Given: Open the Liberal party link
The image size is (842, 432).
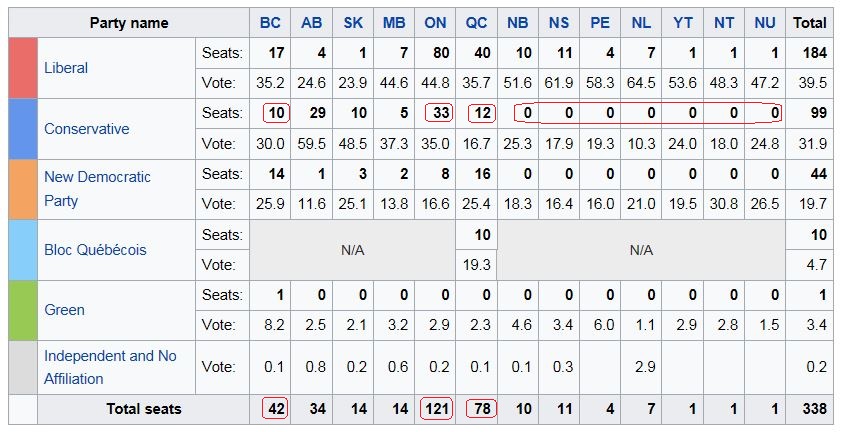Looking at the screenshot, I should [66, 68].
